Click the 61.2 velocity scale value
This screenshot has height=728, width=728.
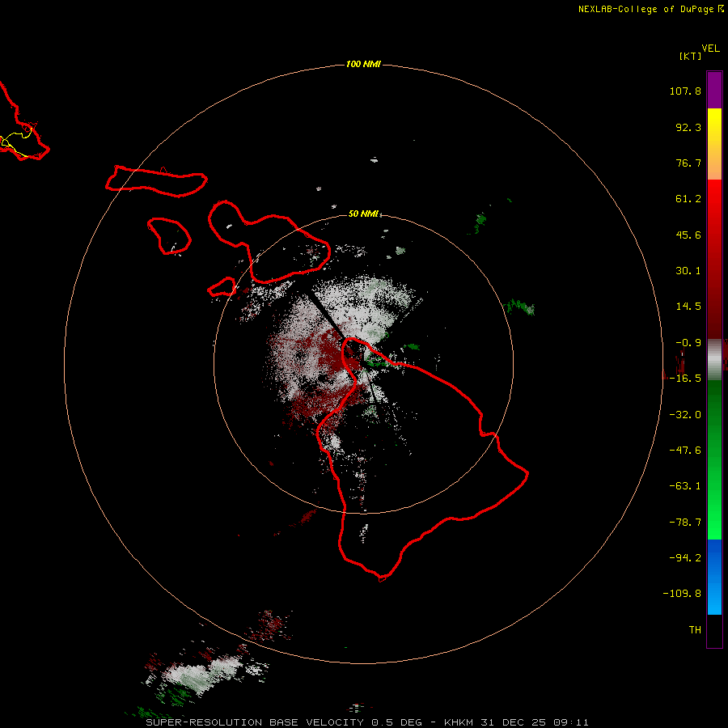(688, 199)
